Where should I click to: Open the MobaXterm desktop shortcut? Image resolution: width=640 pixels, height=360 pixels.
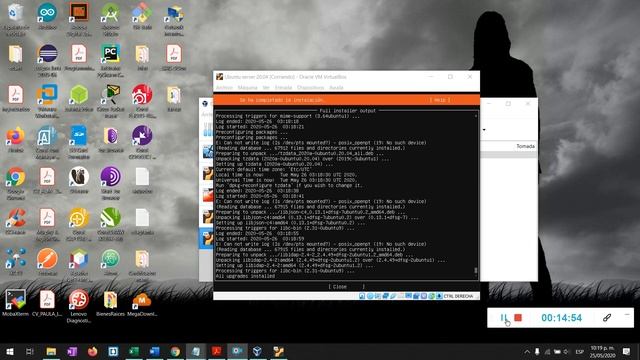click(x=16, y=303)
